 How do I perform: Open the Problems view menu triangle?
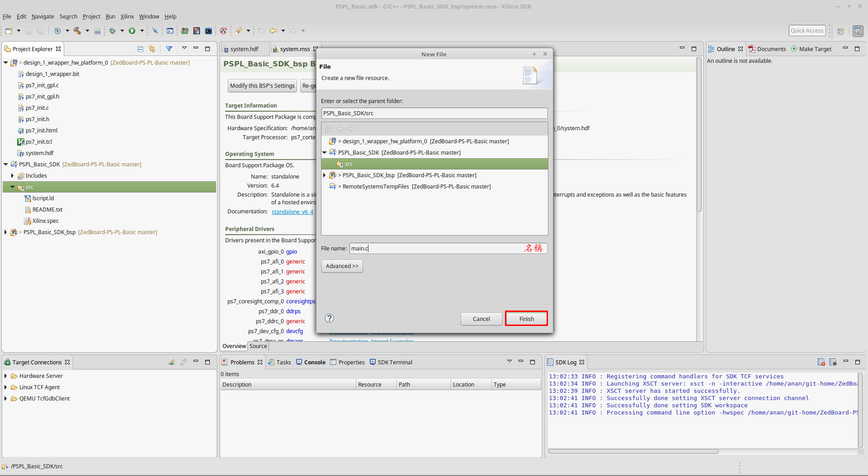click(509, 361)
